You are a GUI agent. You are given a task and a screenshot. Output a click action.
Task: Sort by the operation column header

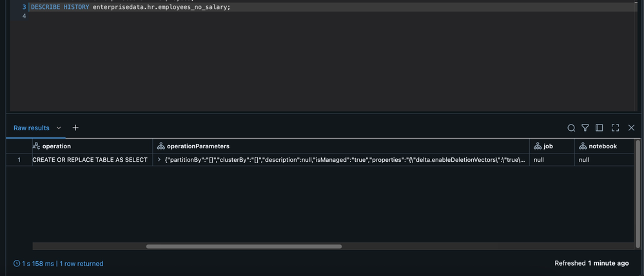(x=57, y=146)
